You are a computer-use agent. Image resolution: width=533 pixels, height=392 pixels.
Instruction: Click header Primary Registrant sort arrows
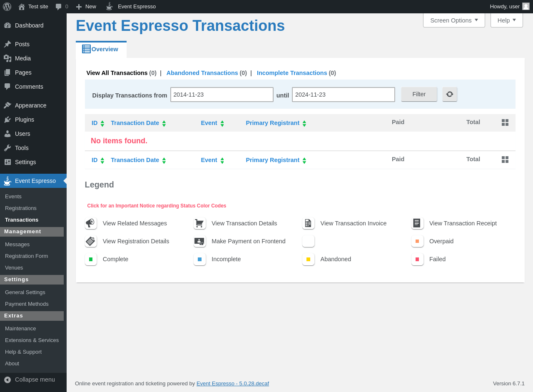304,124
